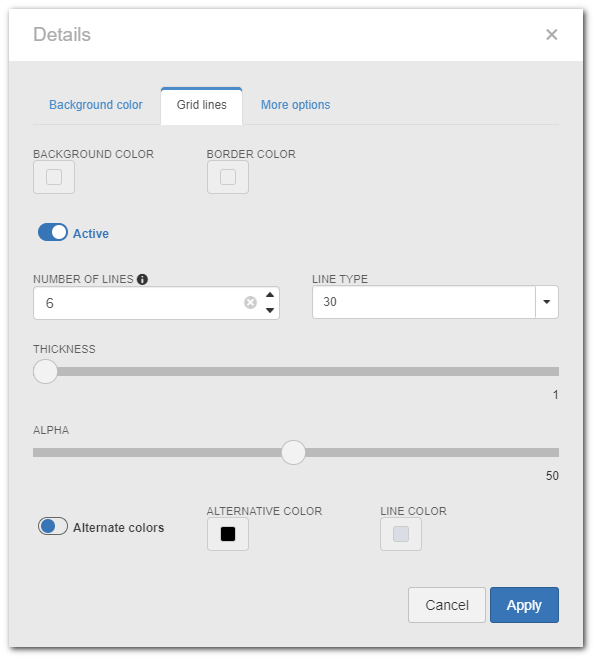Decrease number of lines with down arrow
The image size is (593, 657).
pos(270,310)
